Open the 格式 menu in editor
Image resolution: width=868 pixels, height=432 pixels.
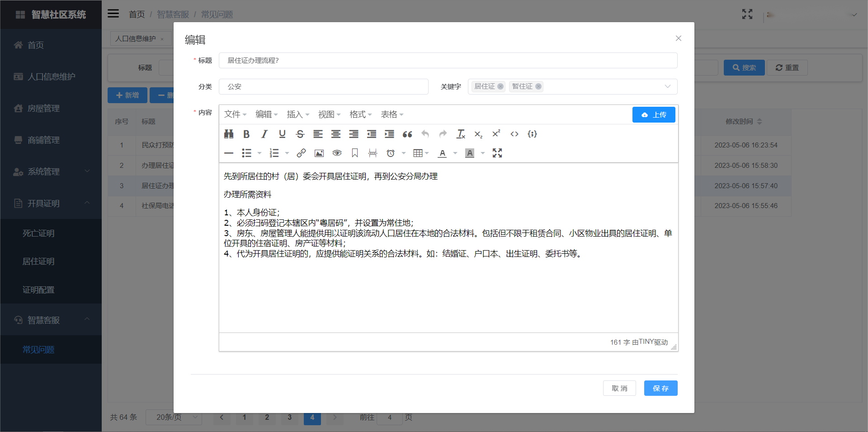[360, 114]
